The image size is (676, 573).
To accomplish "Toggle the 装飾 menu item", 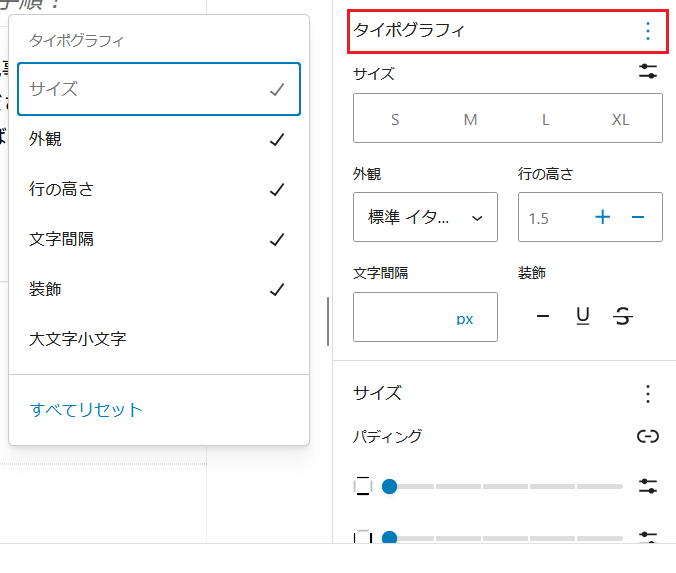I will tap(158, 290).
